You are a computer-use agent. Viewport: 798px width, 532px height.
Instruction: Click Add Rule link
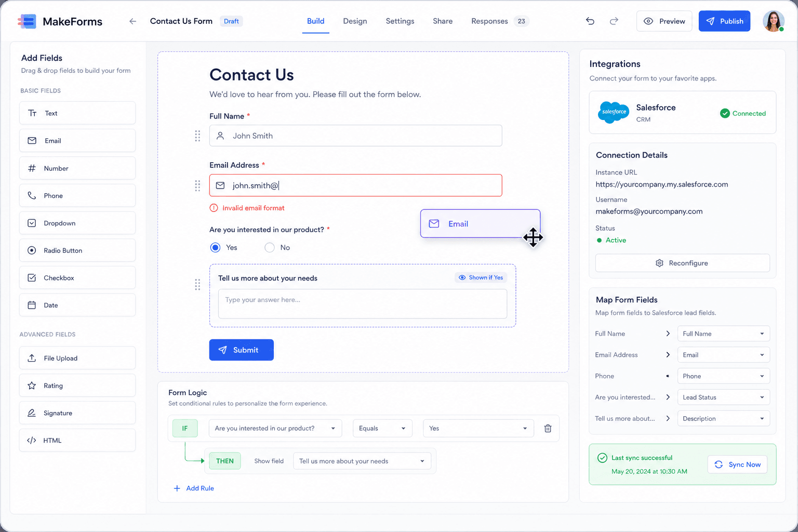(x=194, y=488)
